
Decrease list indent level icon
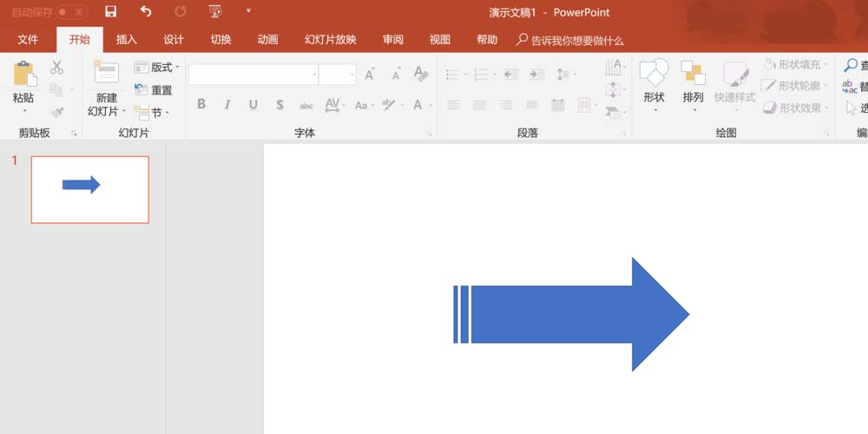point(511,74)
